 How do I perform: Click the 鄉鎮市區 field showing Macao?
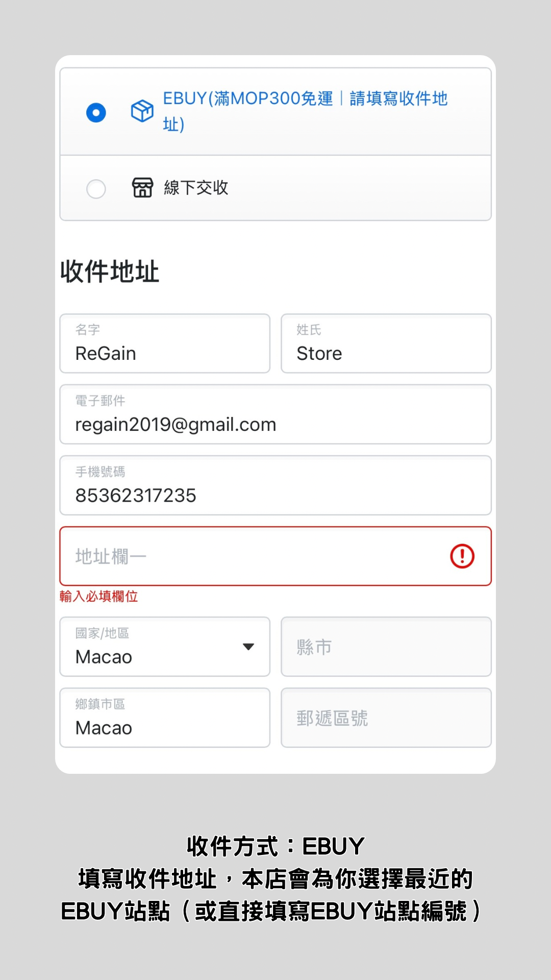click(165, 718)
